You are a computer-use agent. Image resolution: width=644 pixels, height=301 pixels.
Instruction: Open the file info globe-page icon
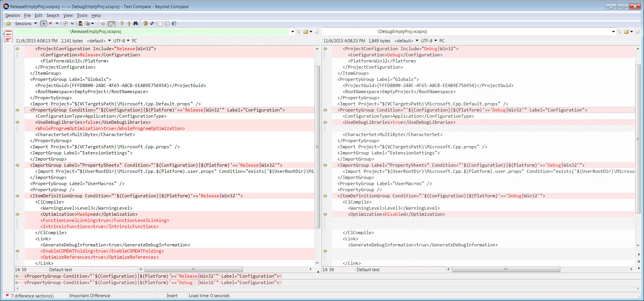174,23
